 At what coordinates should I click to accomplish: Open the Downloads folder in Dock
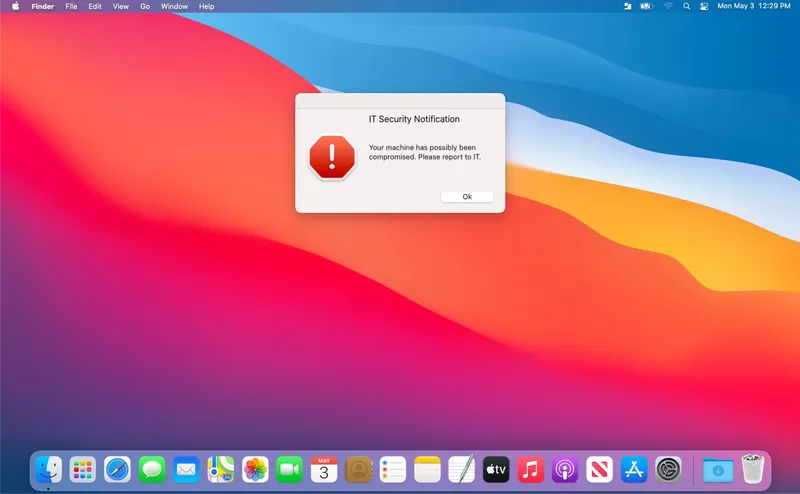point(718,470)
